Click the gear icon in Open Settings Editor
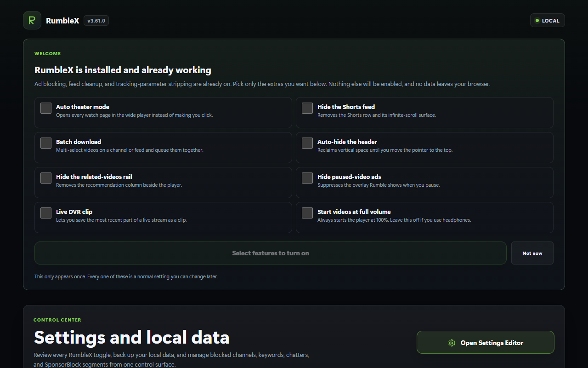The width and height of the screenshot is (588, 368). coord(452,343)
